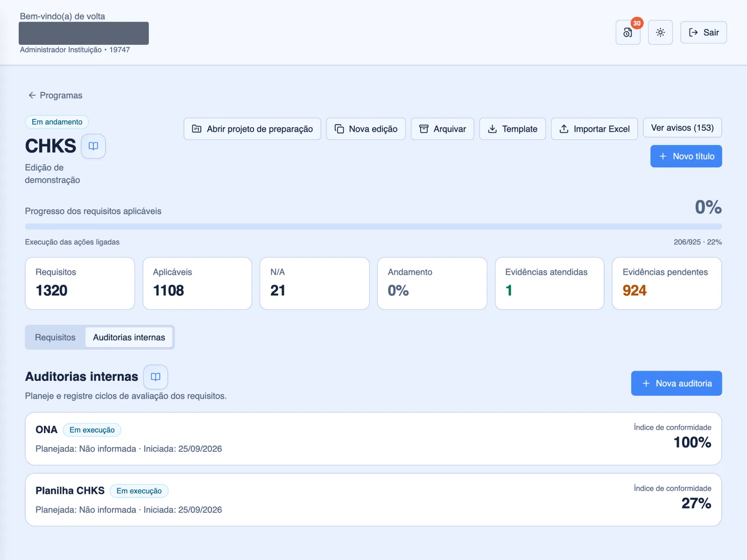Select the Aplicáveis 1108 card
The image size is (747, 560).
(x=197, y=283)
